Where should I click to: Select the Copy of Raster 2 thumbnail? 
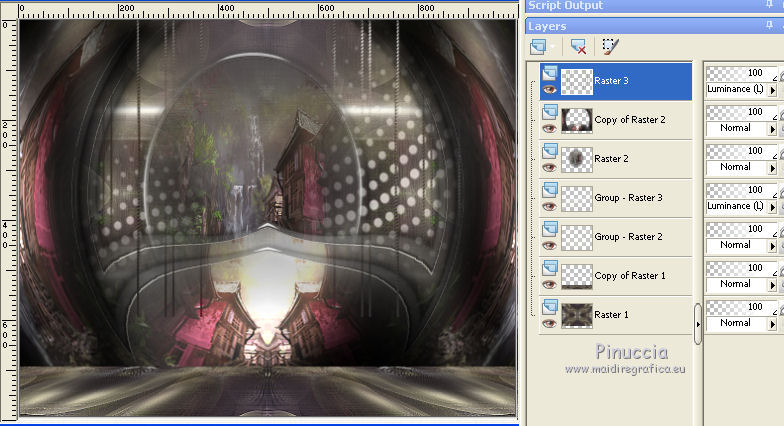(x=577, y=121)
